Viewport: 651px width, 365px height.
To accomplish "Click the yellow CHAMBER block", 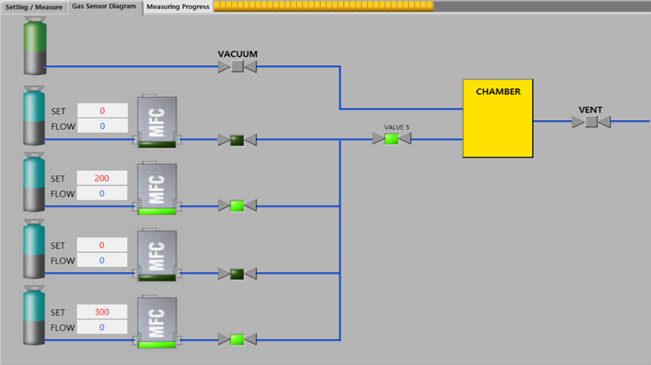I will pos(498,118).
